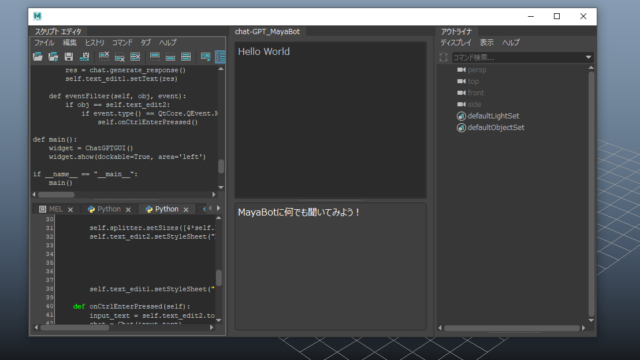
Task: Open the ヒストリ menu
Action: point(95,42)
